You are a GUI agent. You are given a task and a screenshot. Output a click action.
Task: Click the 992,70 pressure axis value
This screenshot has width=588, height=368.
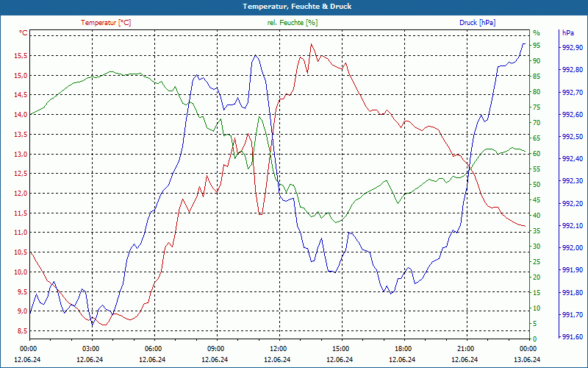point(573,92)
